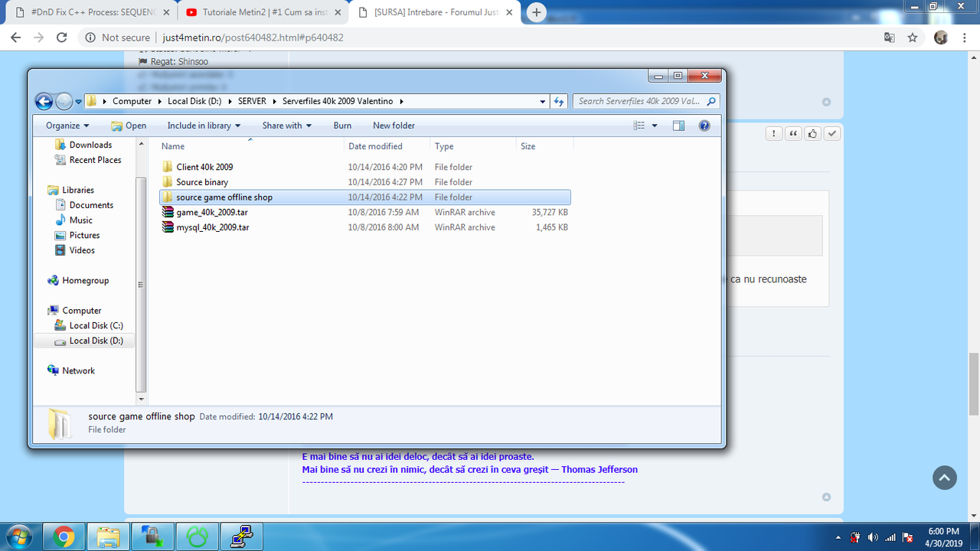Open a new Chrome tab
Viewport: 980px width, 551px height.
pos(537,12)
